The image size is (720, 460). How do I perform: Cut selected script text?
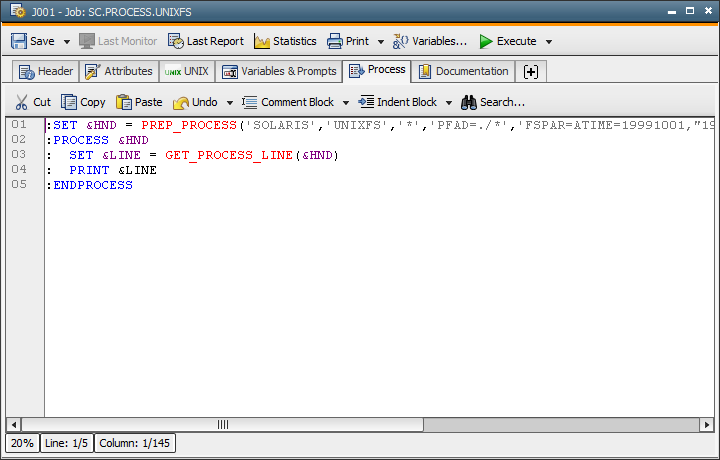tap(22, 102)
